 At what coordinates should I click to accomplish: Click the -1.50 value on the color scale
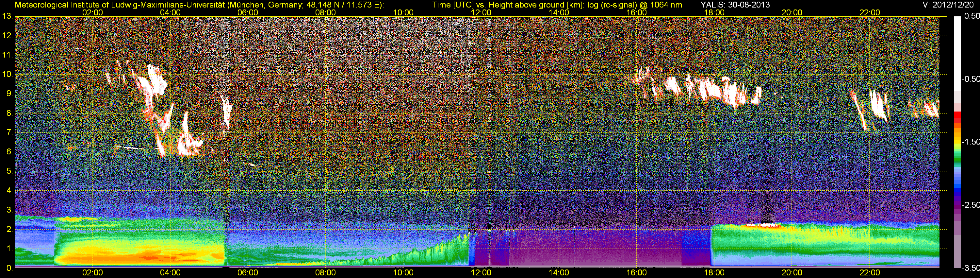[x=971, y=142]
